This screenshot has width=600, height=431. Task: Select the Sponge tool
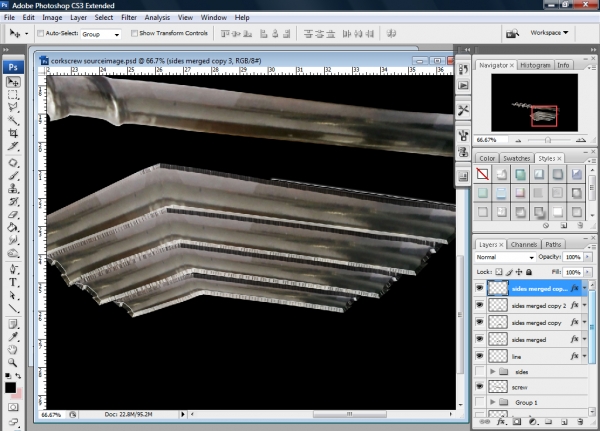13,253
